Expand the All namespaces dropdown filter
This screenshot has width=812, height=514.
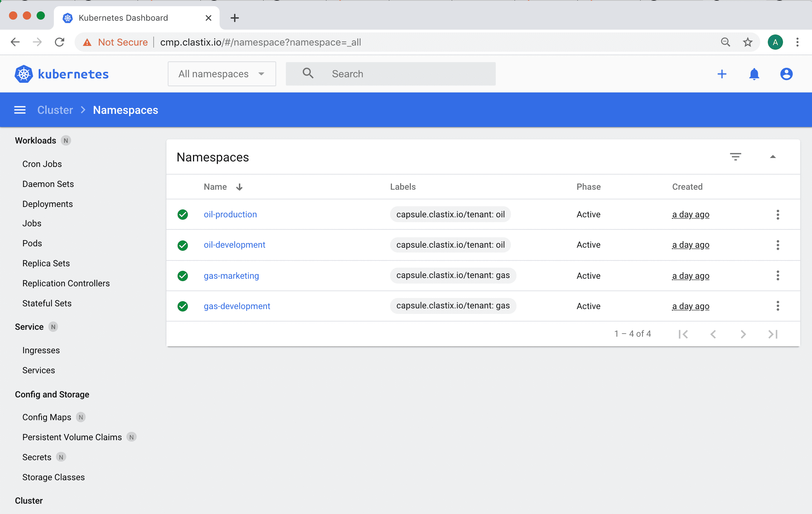pyautogui.click(x=221, y=74)
